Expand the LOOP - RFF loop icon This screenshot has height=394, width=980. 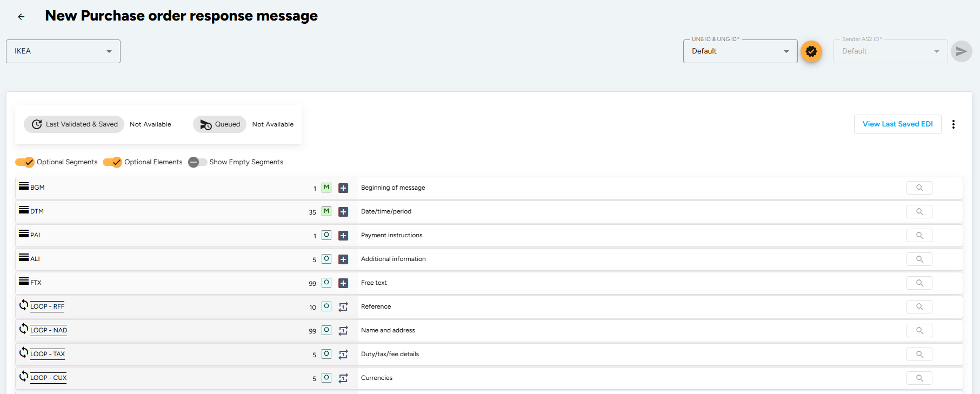(24, 305)
